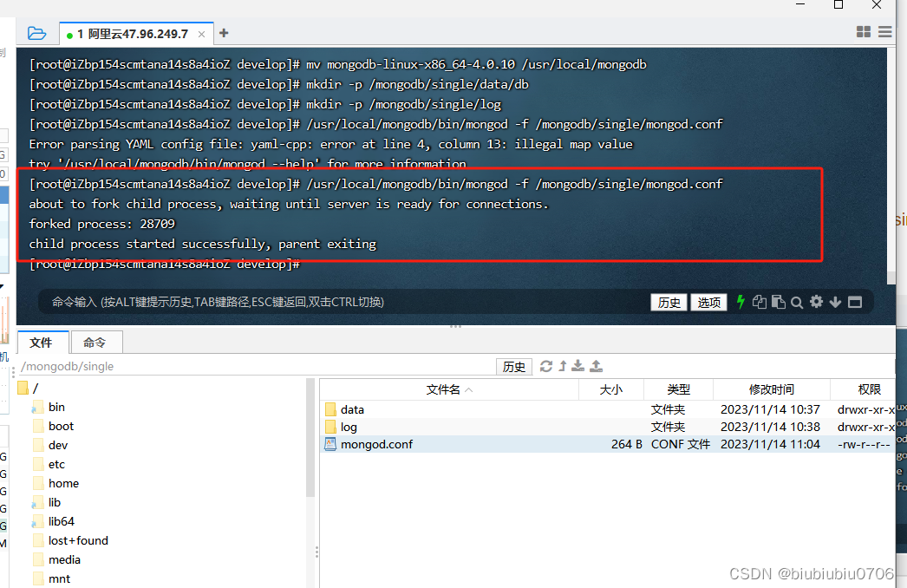The height and width of the screenshot is (588, 907).
Task: Switch to the 命令 tab
Action: (95, 343)
